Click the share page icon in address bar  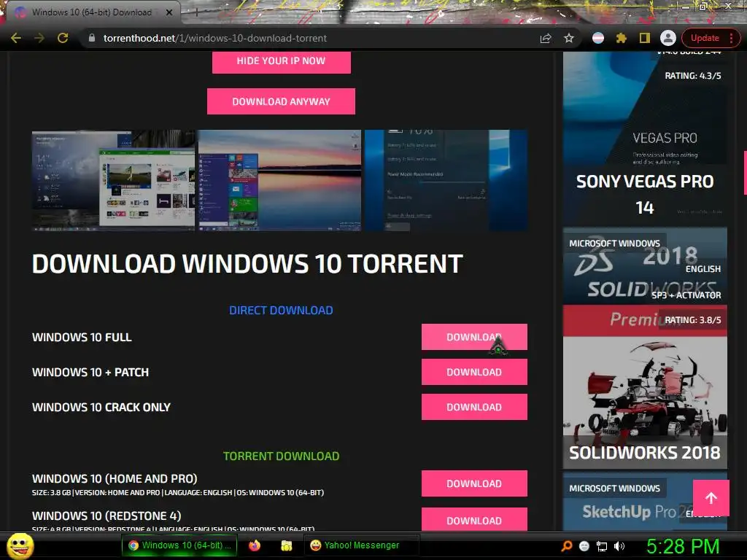546,38
